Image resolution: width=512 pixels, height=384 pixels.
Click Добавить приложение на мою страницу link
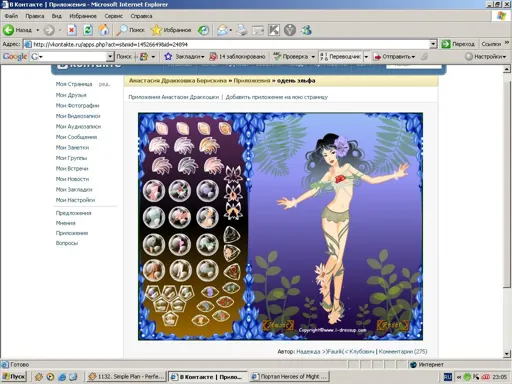277,97
